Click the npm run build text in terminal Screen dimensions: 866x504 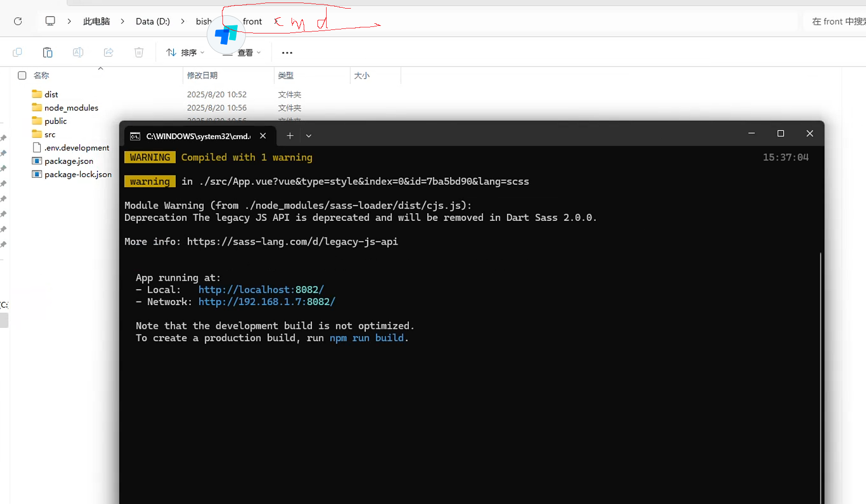point(367,338)
